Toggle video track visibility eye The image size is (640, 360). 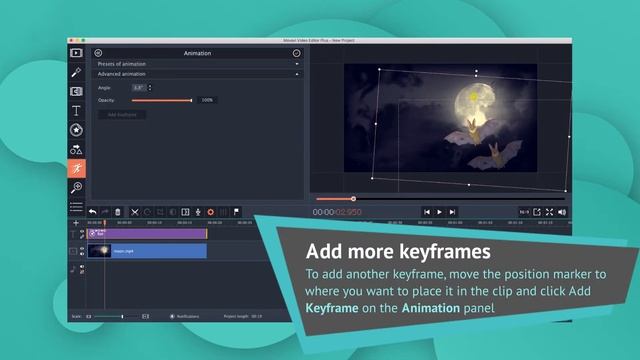click(82, 248)
